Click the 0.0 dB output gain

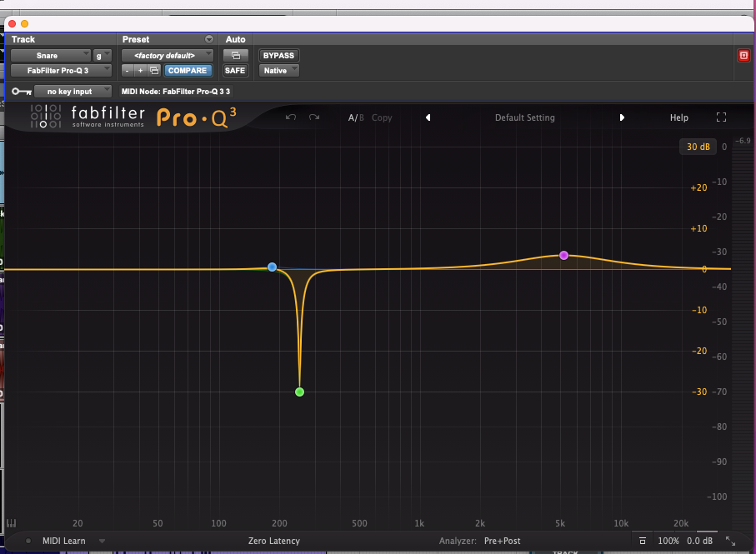click(x=699, y=541)
